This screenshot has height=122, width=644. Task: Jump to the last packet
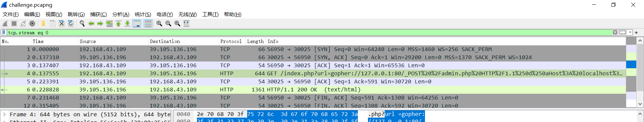click(127, 24)
